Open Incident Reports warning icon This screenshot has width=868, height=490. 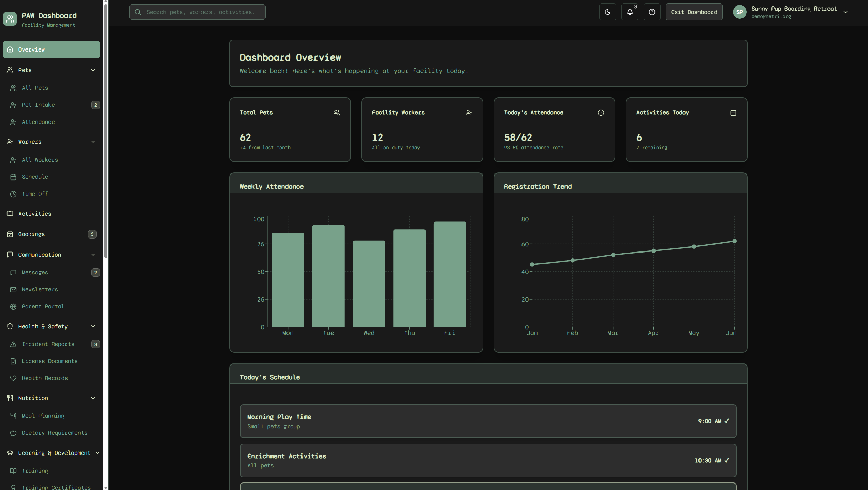pos(13,344)
